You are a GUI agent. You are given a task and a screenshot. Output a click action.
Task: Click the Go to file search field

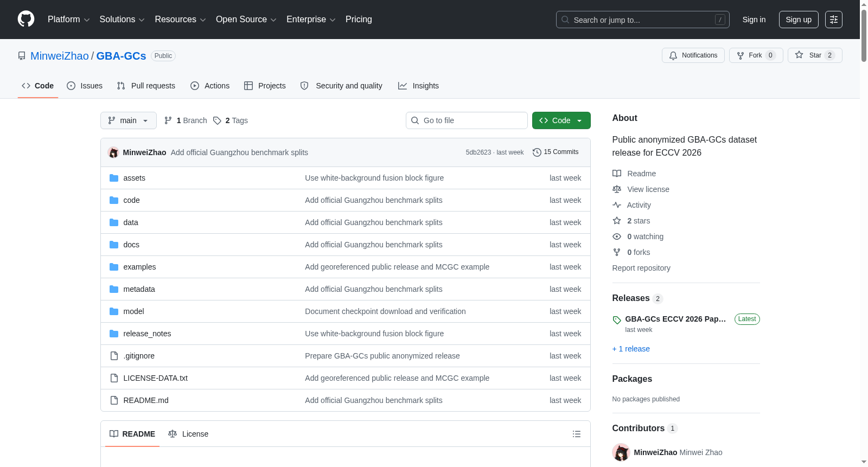[467, 120]
